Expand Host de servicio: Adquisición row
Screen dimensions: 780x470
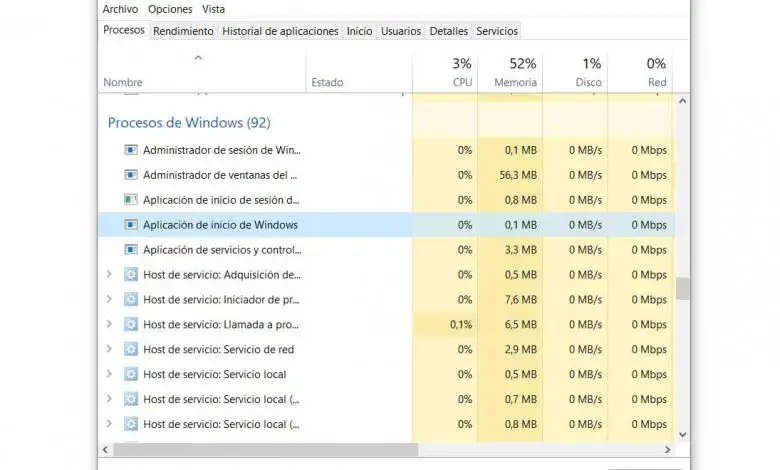pos(109,275)
